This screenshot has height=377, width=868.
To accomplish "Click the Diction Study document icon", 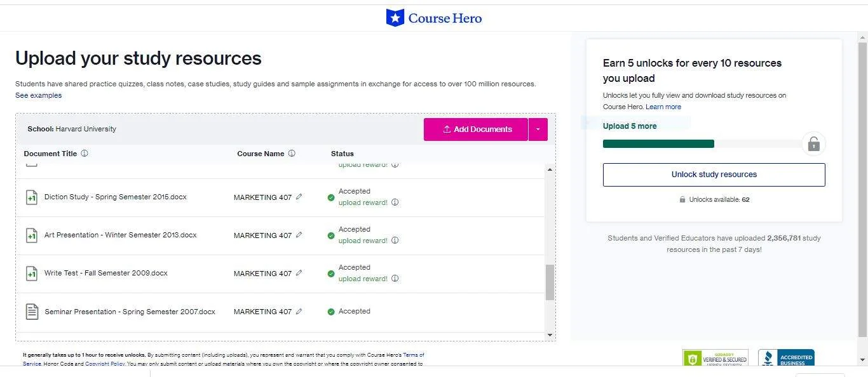I will pyautogui.click(x=31, y=197).
